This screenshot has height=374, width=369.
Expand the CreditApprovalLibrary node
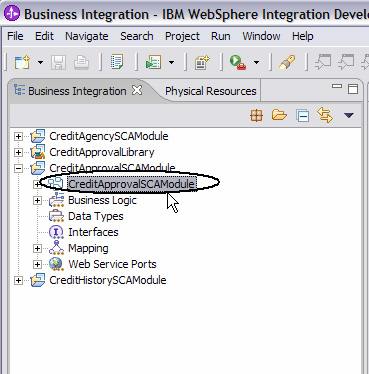pyautogui.click(x=18, y=152)
